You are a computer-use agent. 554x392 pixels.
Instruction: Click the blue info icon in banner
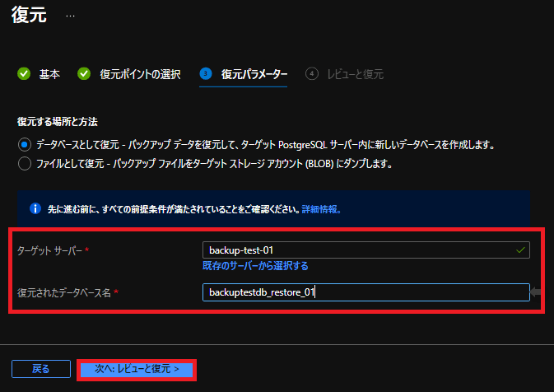tap(35, 208)
